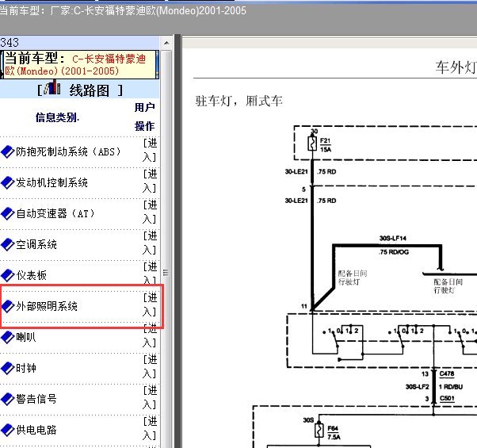Open [进入] for 时钟

pos(150,367)
